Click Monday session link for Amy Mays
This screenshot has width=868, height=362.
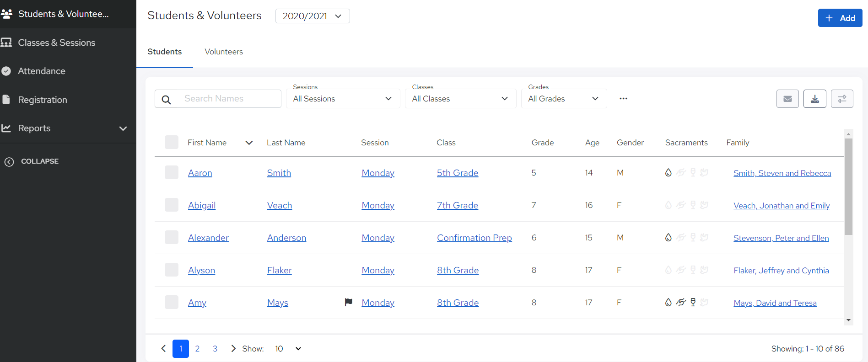pos(378,303)
